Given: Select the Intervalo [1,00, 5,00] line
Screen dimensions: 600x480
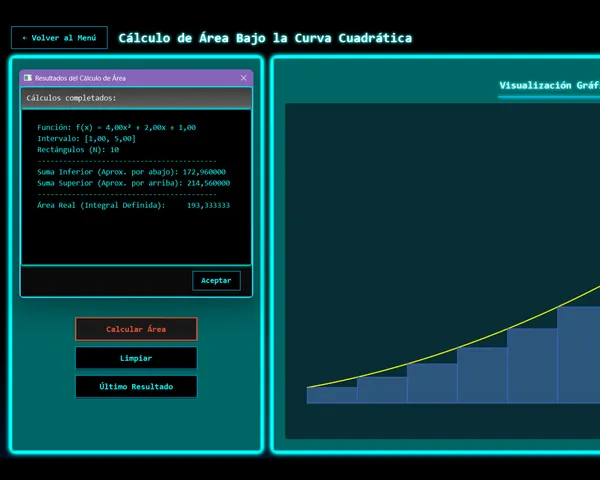Looking at the screenshot, I should click(x=86, y=139).
